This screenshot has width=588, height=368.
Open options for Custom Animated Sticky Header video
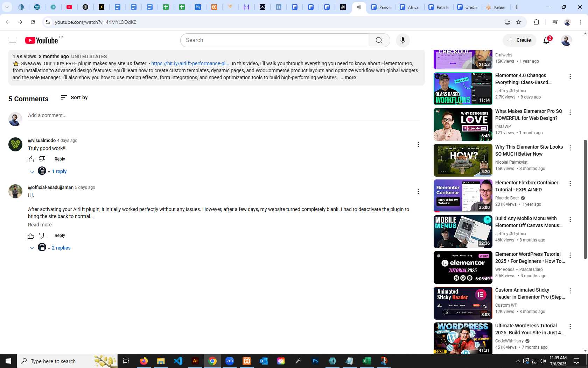(x=570, y=291)
